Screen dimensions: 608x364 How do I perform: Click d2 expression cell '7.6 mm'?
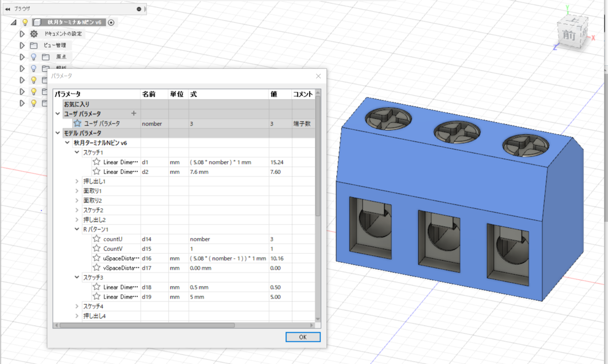tap(229, 172)
